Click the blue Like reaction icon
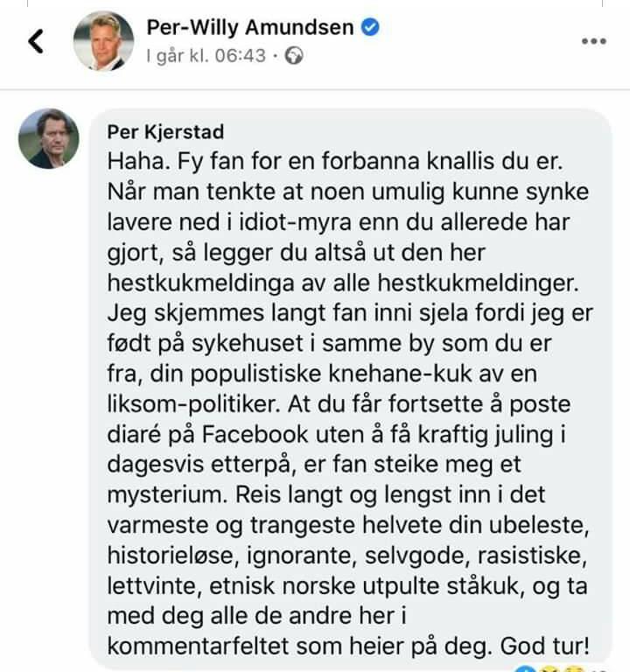This screenshot has width=630, height=672. [x=525, y=669]
